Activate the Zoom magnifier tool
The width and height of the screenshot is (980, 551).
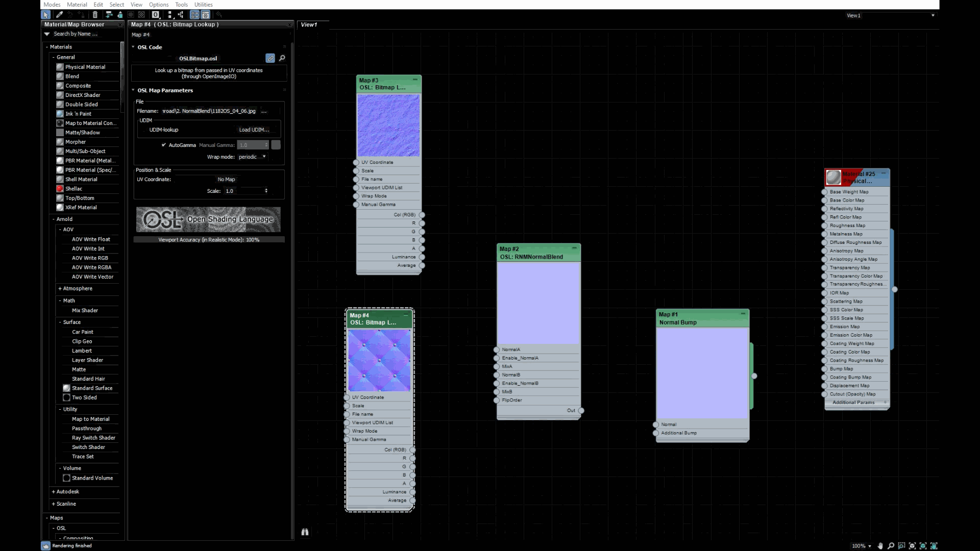[891, 546]
